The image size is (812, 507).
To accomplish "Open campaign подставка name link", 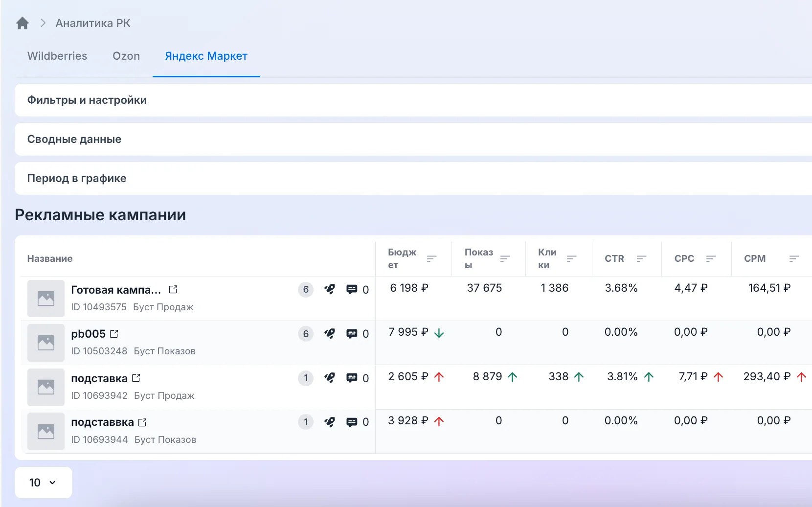I will 99,378.
